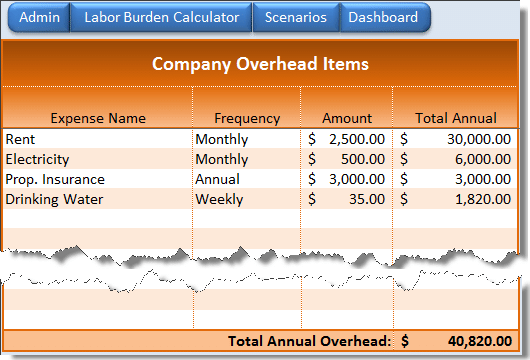Click the empty frequency cell below Weekly
Screen dimensions: 530x360
pyautogui.click(x=246, y=218)
